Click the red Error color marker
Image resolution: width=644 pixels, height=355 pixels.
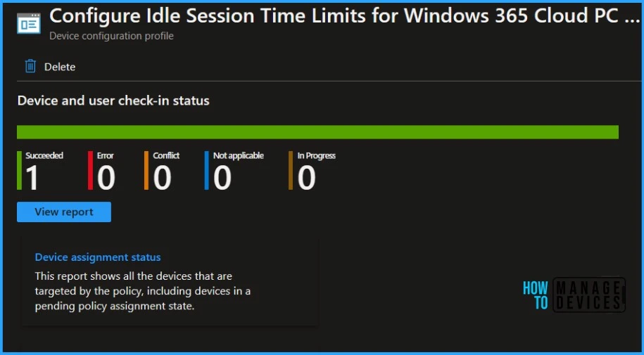(x=90, y=171)
